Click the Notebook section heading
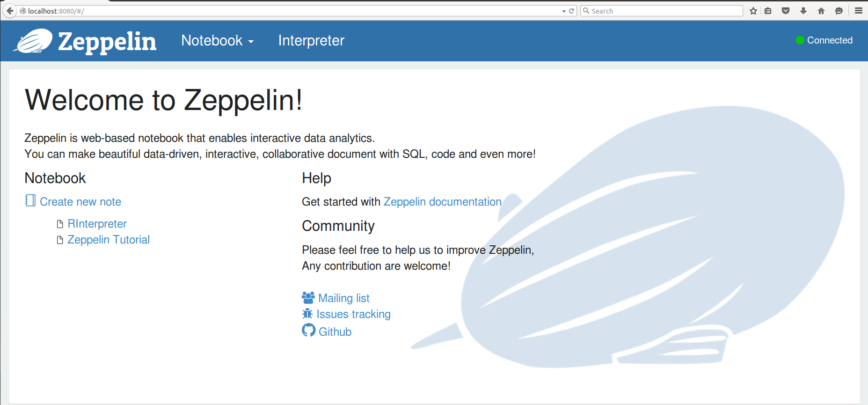The image size is (868, 405). click(55, 178)
